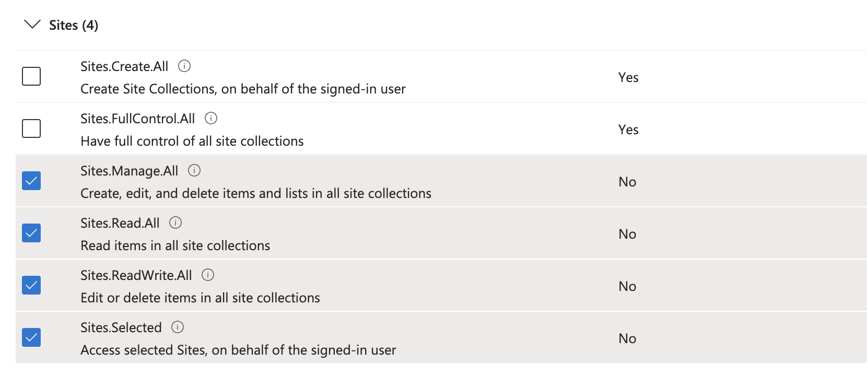Uncheck the Sites.Read.All permission
The height and width of the screenshot is (375, 868).
31,233
